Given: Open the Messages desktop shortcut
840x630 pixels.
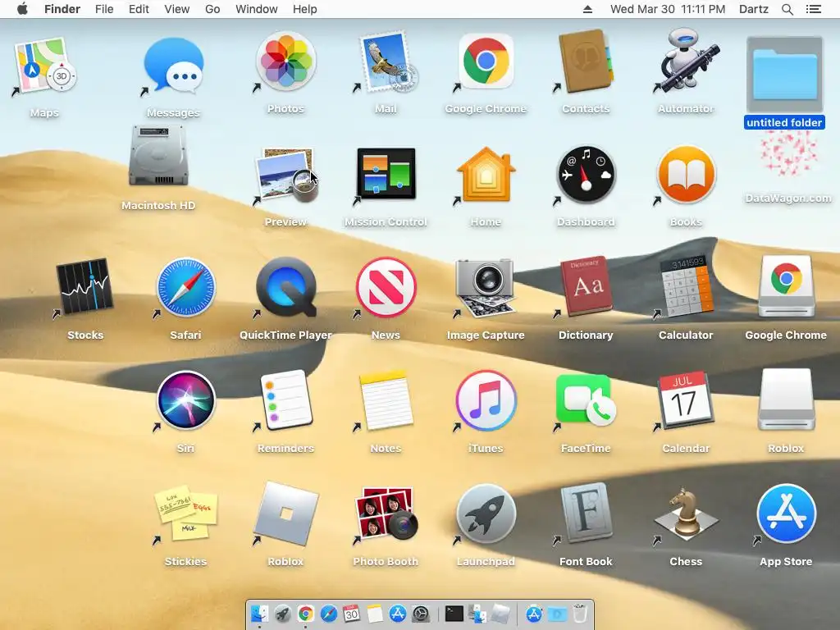Looking at the screenshot, I should pyautogui.click(x=174, y=66).
